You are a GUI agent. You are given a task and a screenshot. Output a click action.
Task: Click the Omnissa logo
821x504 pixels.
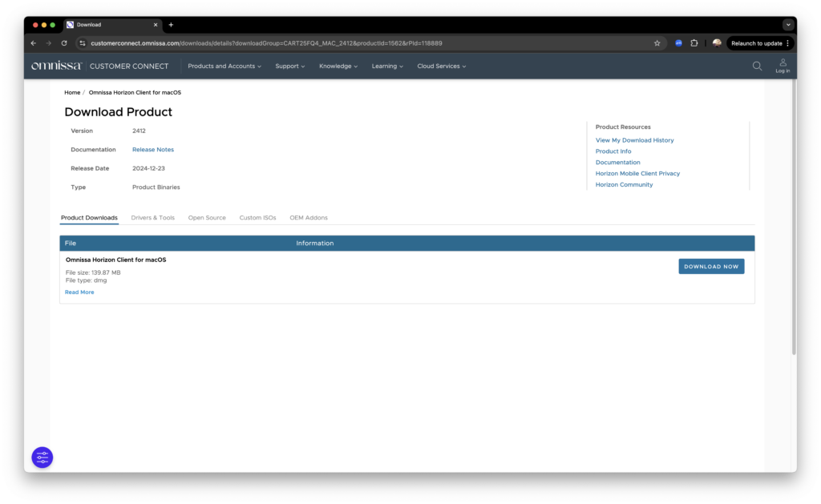pos(55,66)
